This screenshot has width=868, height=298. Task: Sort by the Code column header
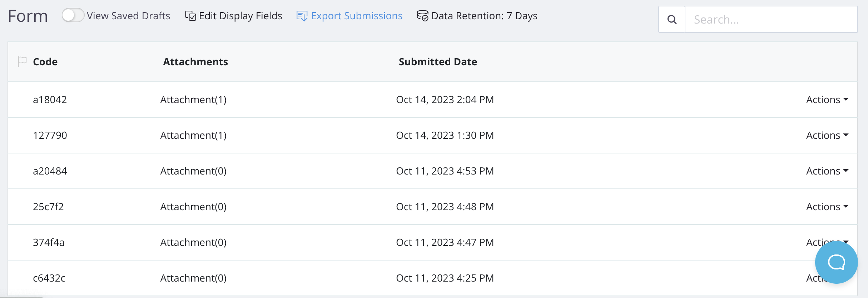(45, 62)
